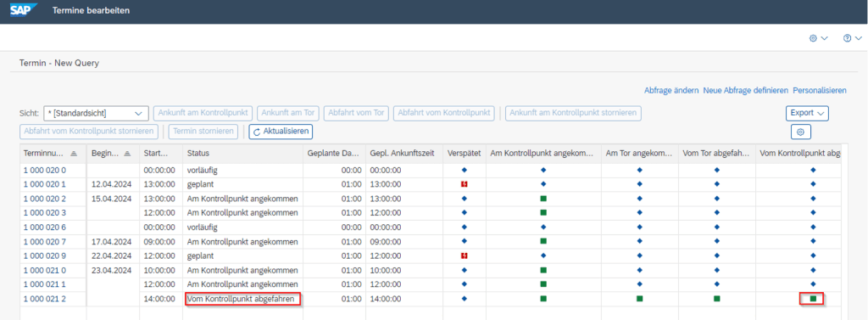Click 'Termin - New Query' title

59,63
